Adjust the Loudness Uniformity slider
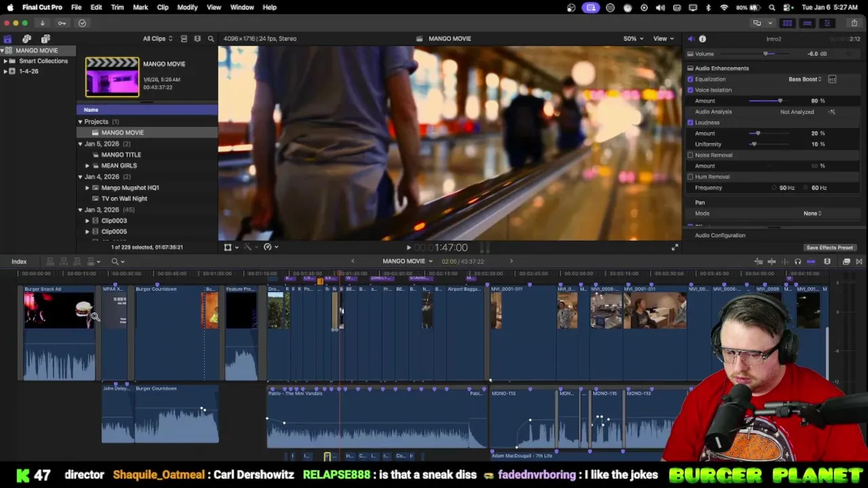Viewport: 868px width, 488px height. coord(753,144)
